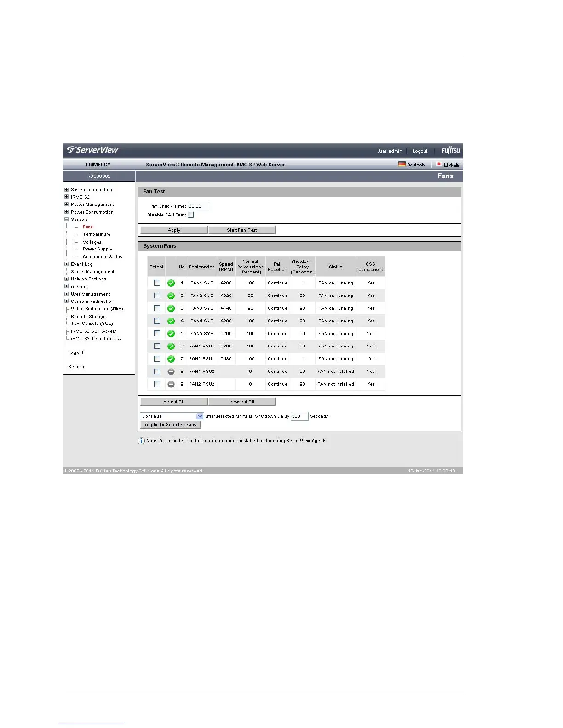The width and height of the screenshot is (563, 728).
Task: Expand the Power Consumption tree node
Action: (x=67, y=212)
